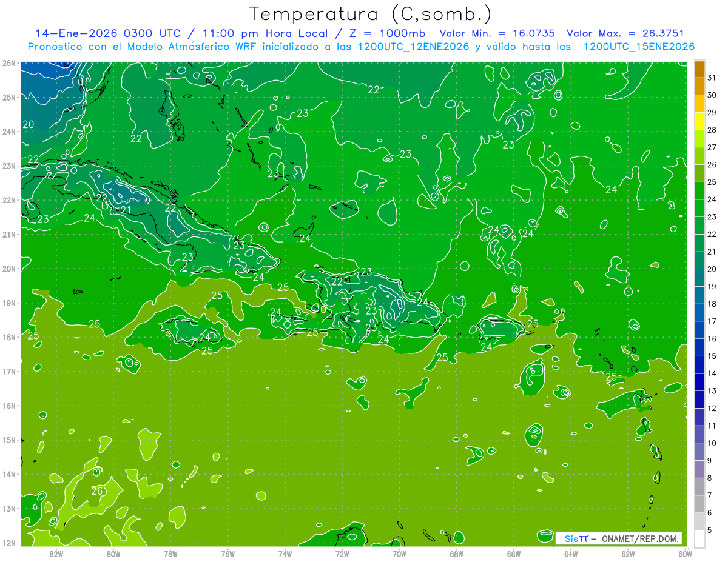Pick the legend swatch between 25 and 26
This screenshot has height=562, width=728.
coord(700,173)
